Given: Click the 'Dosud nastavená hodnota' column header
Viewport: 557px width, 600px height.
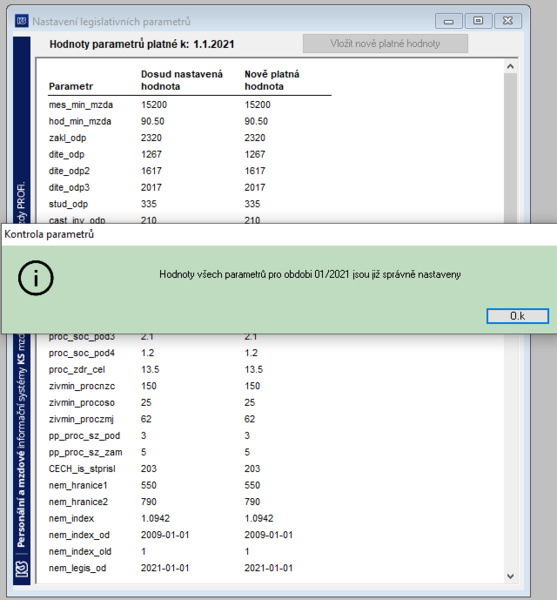Looking at the screenshot, I should click(182, 80).
